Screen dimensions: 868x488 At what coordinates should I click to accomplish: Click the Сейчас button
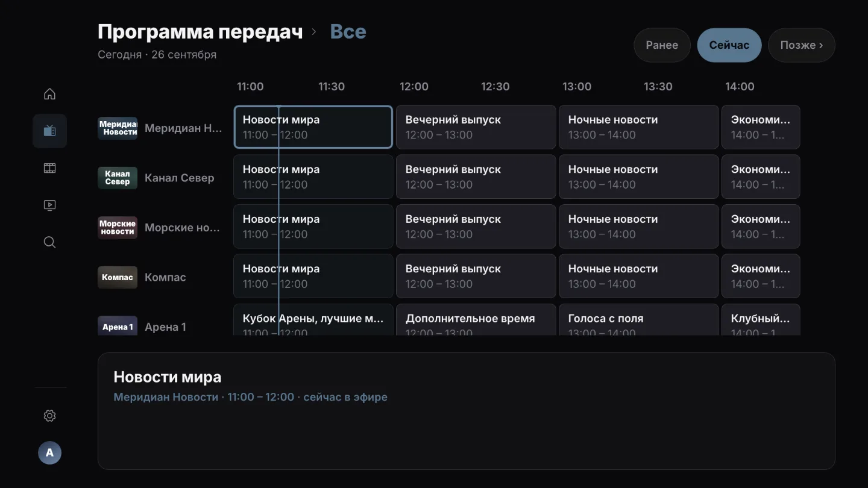point(729,45)
